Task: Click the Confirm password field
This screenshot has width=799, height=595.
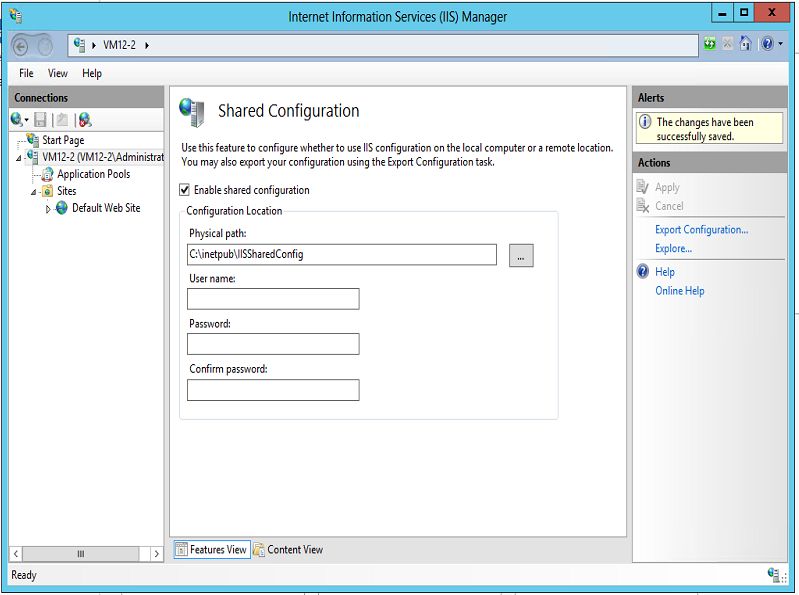Action: click(x=273, y=390)
